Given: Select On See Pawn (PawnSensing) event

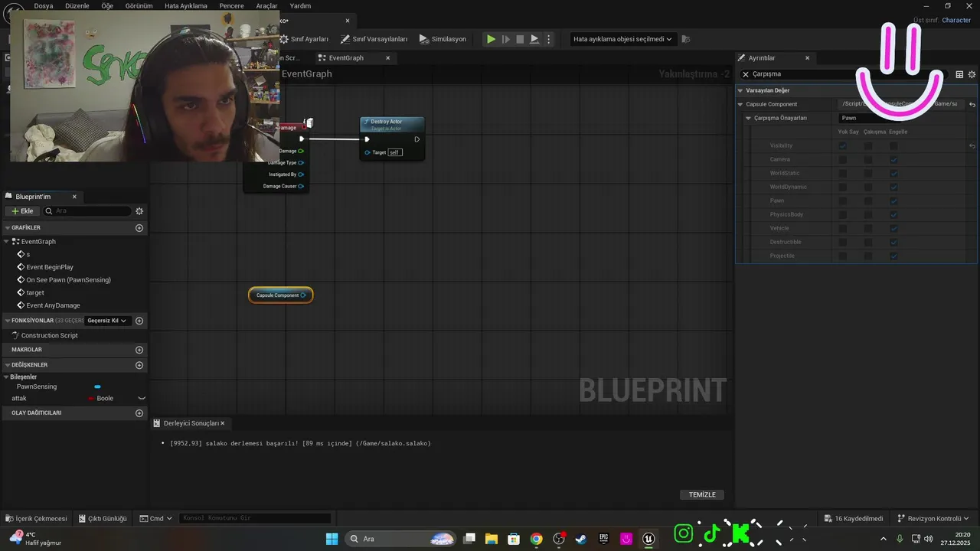Looking at the screenshot, I should point(68,280).
